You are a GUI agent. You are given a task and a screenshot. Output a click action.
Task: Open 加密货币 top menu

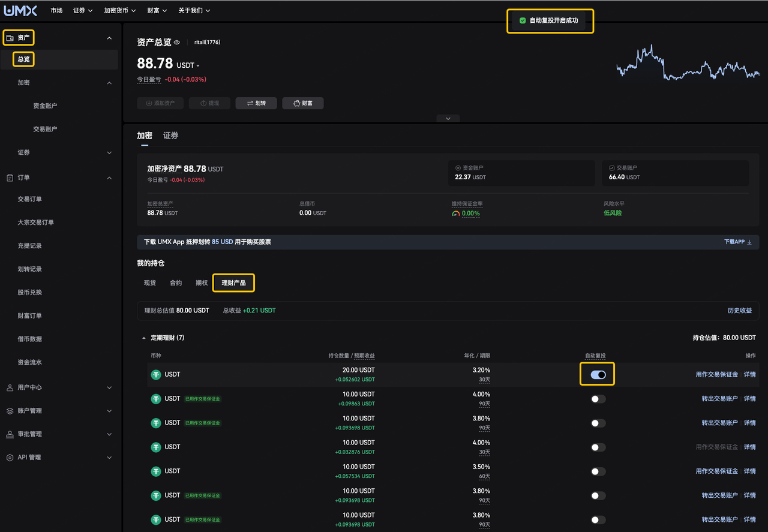coord(119,11)
